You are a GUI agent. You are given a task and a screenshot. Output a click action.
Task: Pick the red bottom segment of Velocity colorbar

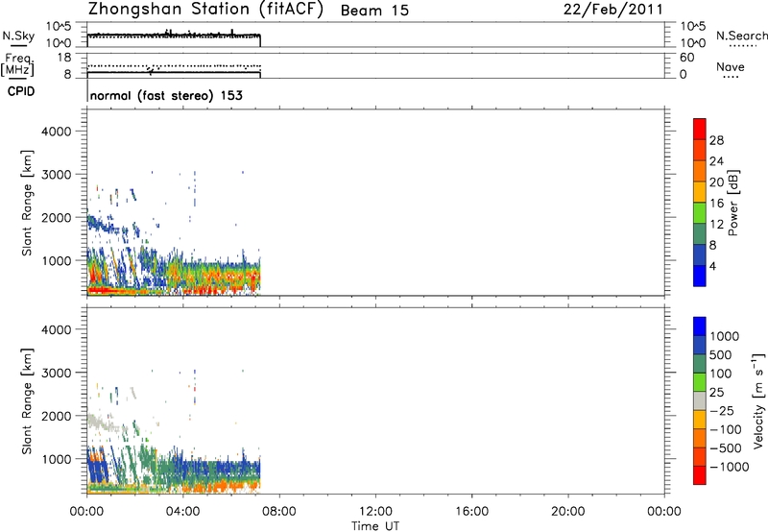click(700, 475)
